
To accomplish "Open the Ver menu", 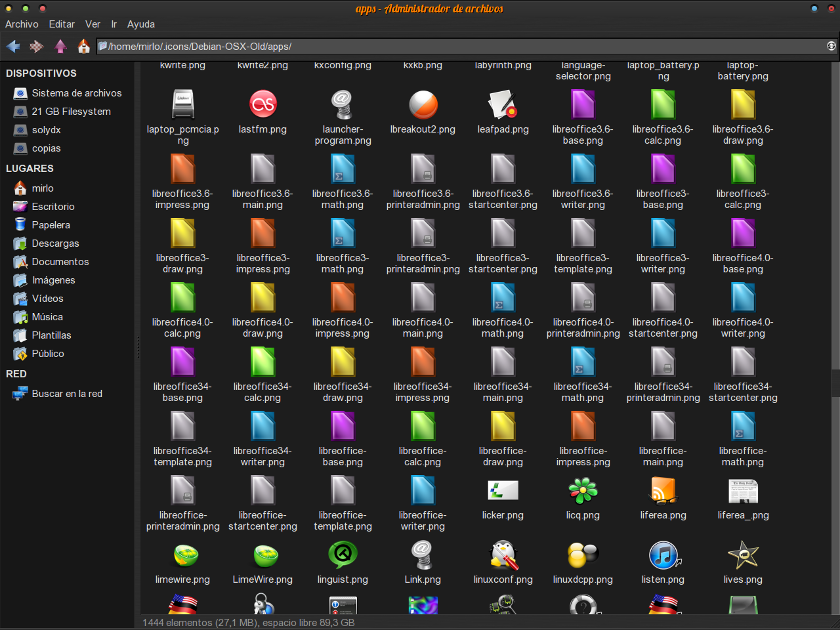I will [93, 24].
